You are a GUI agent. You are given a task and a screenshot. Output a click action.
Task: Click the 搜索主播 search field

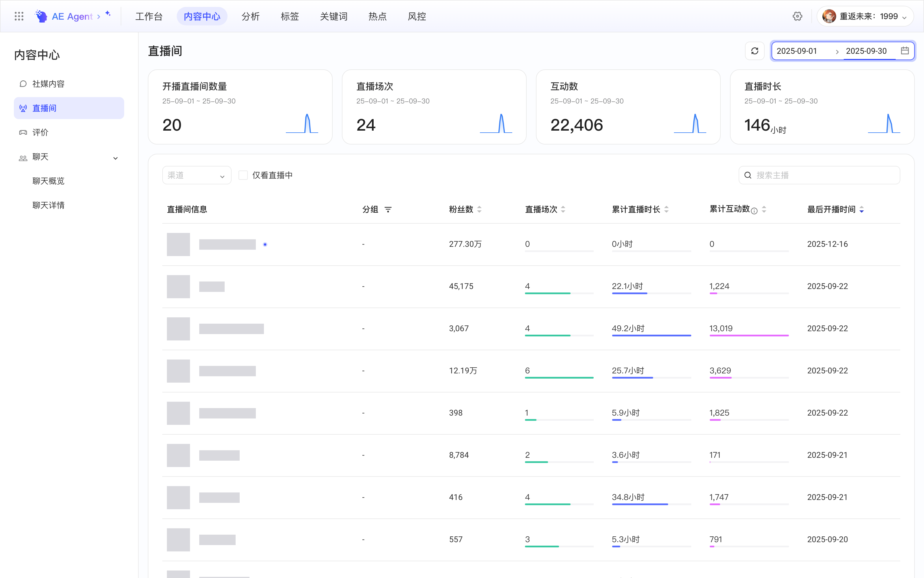819,175
